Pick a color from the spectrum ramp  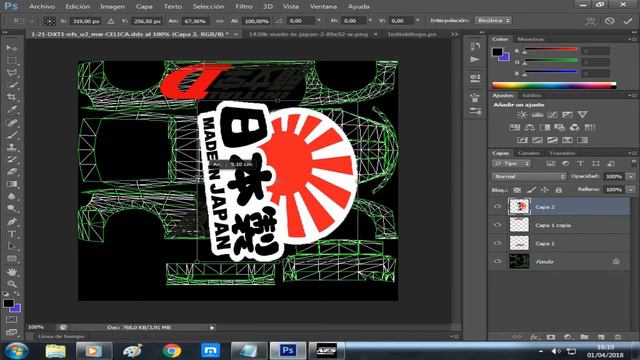click(x=554, y=85)
